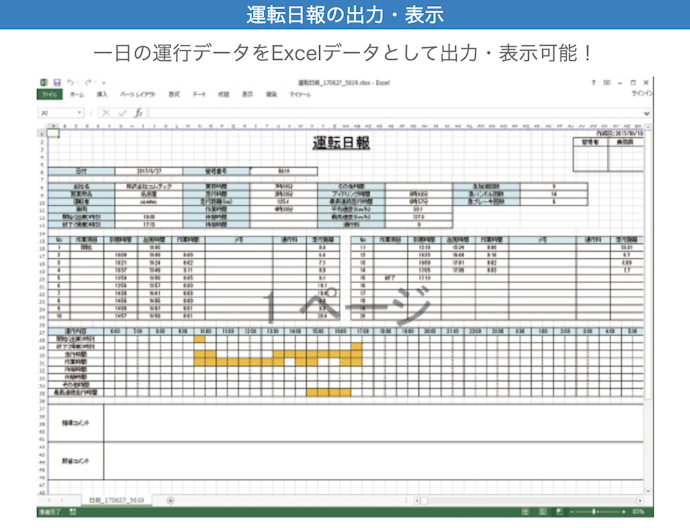Click the Insert Function fx icon

(x=138, y=113)
